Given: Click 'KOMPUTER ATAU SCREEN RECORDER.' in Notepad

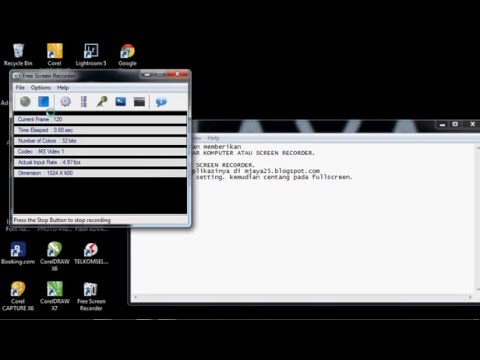Looking at the screenshot, I should 259,153.
